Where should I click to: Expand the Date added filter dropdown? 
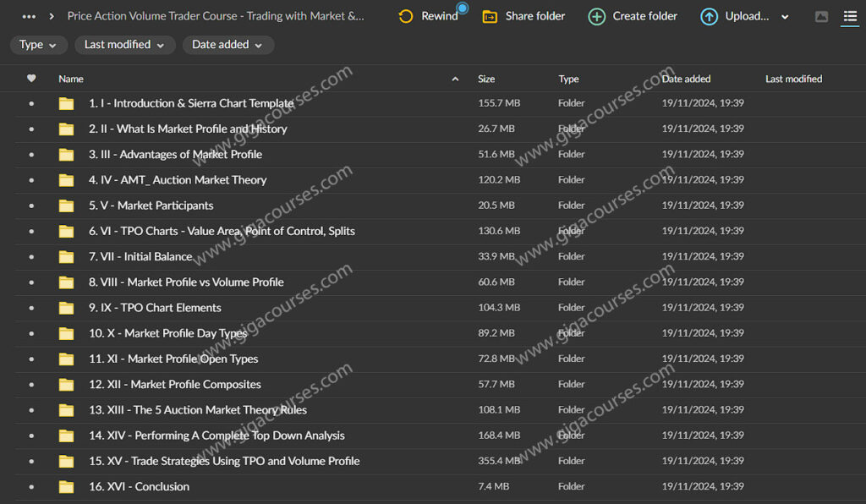point(227,45)
